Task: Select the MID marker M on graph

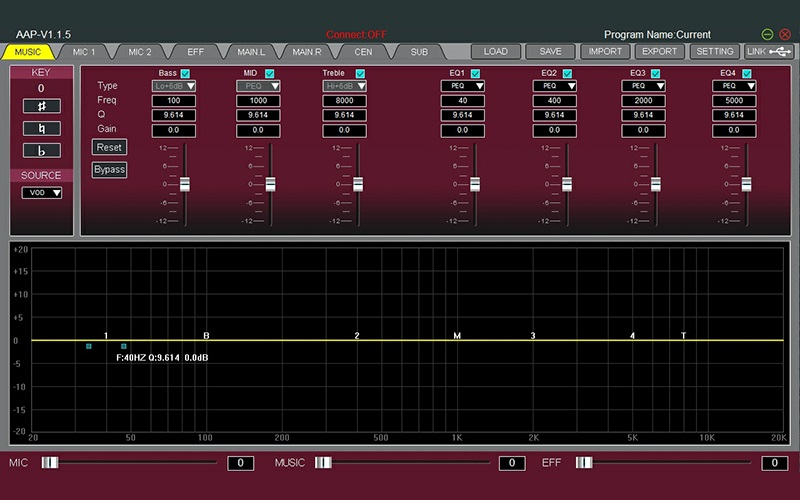Action: (457, 335)
